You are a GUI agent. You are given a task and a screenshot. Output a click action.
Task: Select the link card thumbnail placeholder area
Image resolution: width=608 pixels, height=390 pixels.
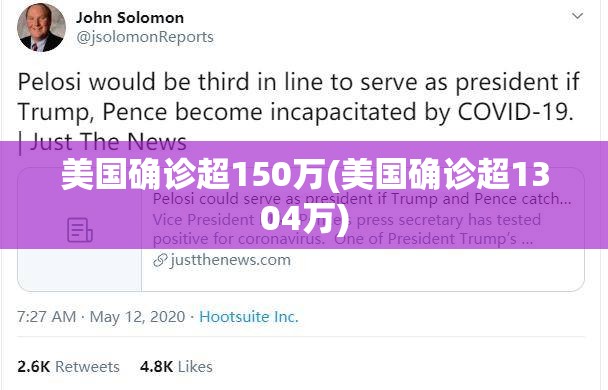(x=80, y=230)
